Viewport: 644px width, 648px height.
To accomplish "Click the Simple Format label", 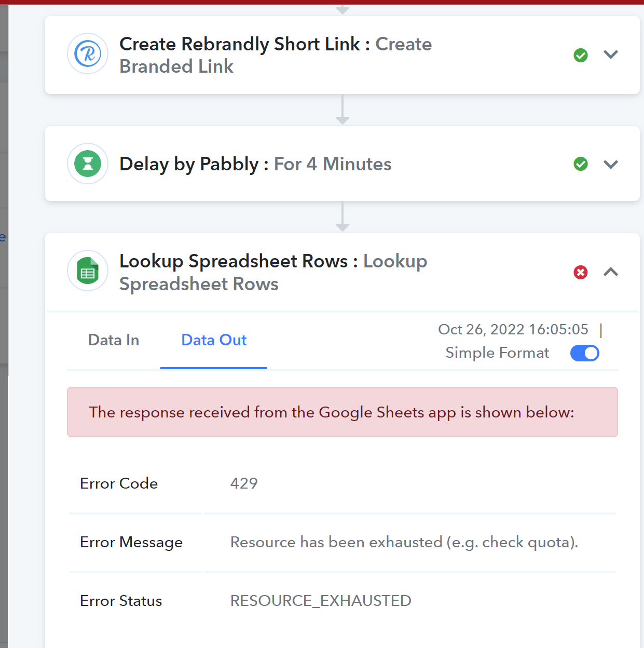I will (x=497, y=353).
